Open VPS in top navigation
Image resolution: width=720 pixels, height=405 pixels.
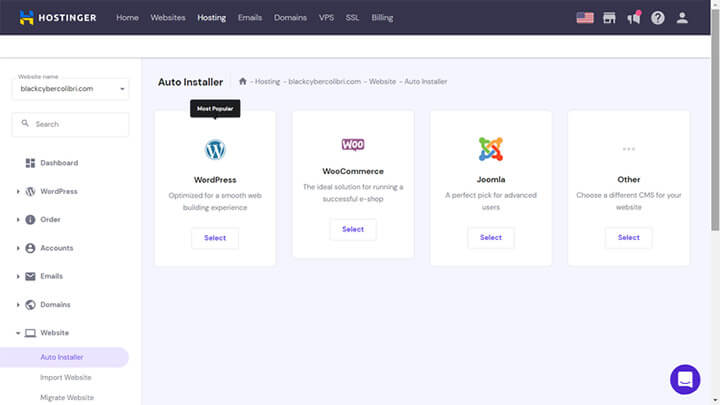(x=326, y=17)
